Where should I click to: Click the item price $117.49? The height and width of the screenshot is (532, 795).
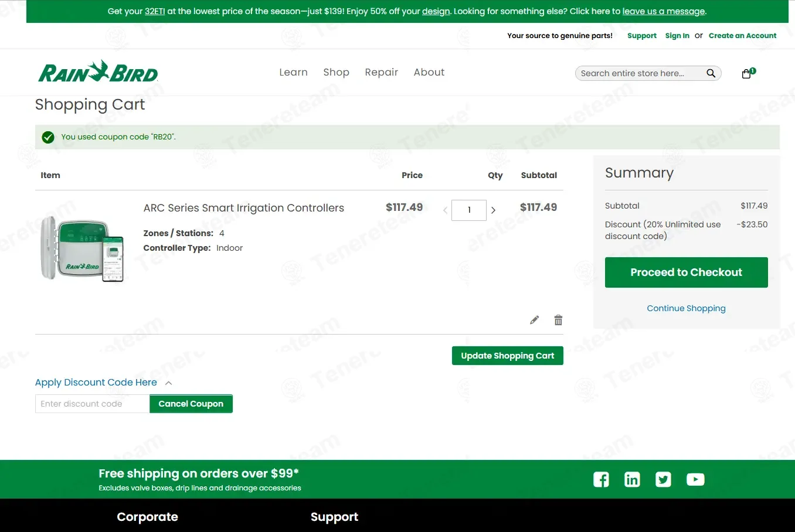(404, 207)
